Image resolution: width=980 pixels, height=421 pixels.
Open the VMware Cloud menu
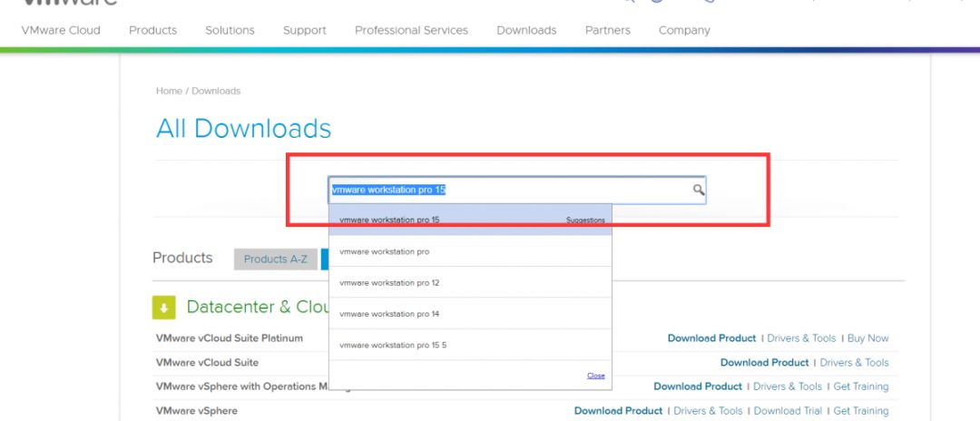61,30
